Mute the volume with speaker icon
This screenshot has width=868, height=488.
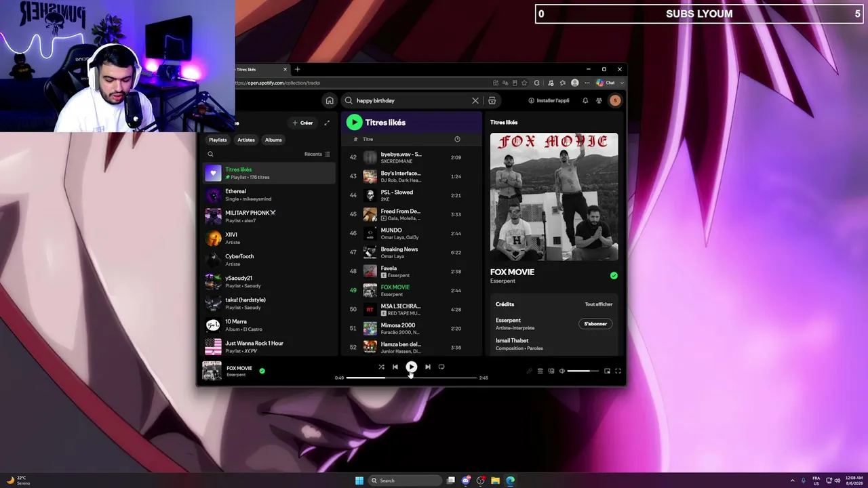click(x=561, y=371)
